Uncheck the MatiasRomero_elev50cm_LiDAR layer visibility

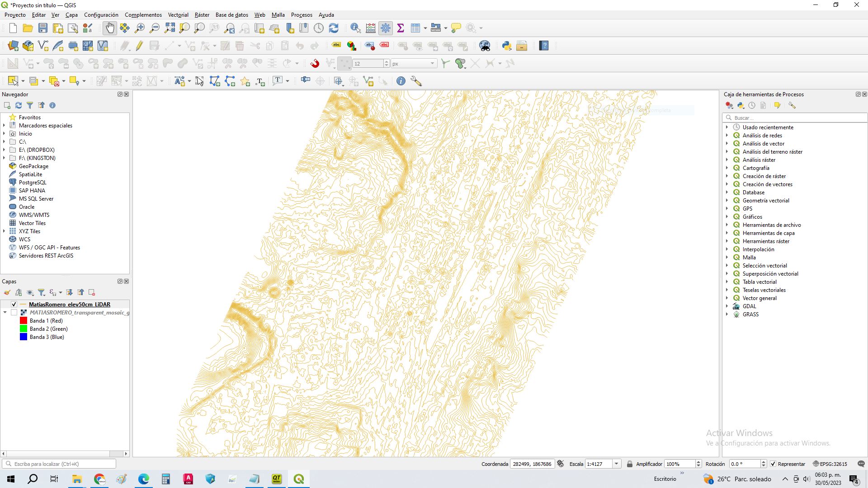pos(14,305)
